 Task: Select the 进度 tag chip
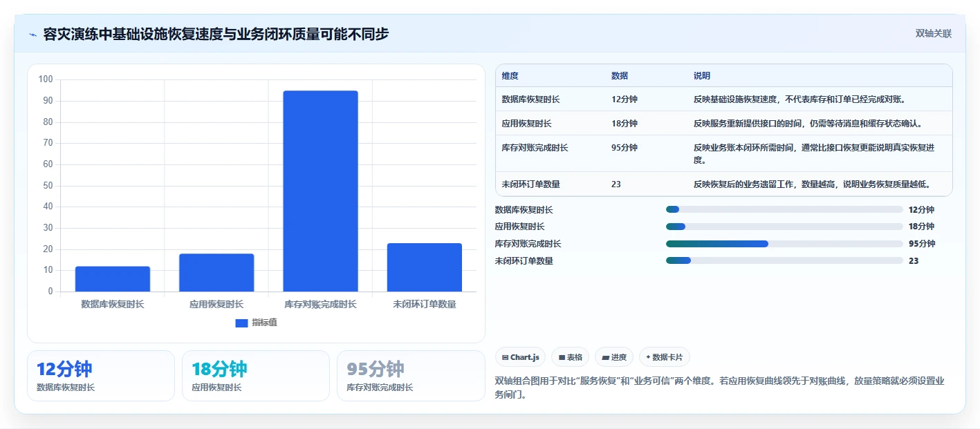614,357
